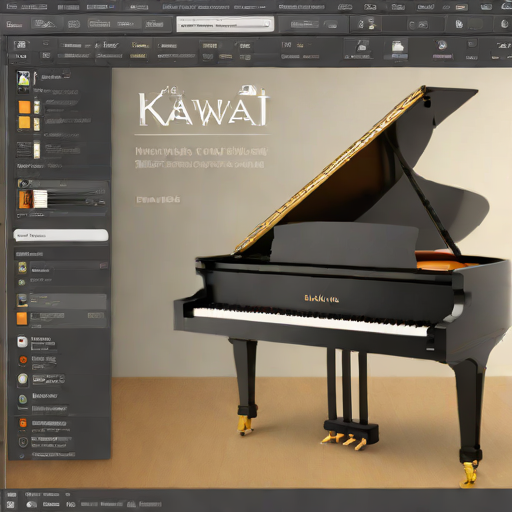Select the orange piano preview thumbnail strip

coord(33,199)
